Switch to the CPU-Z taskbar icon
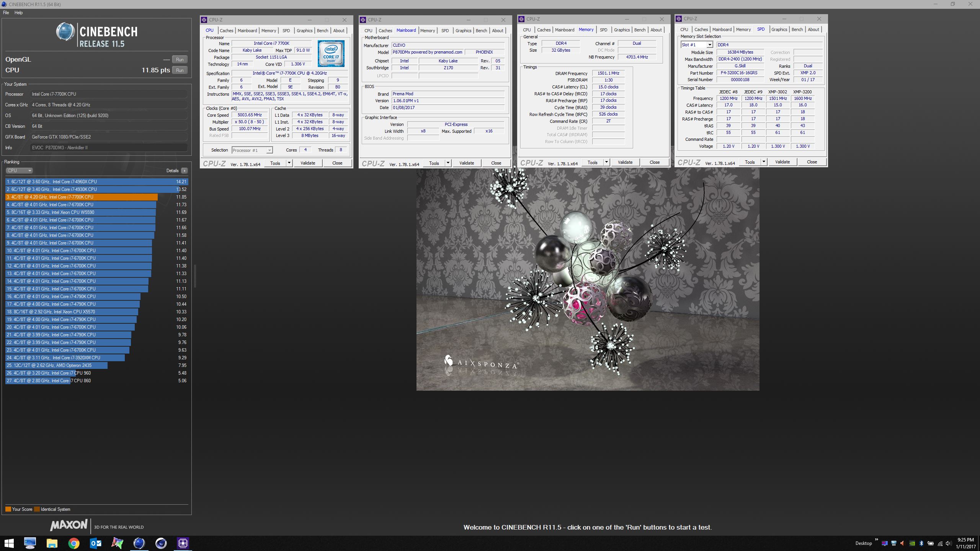Viewport: 980px width, 551px height. [x=183, y=543]
